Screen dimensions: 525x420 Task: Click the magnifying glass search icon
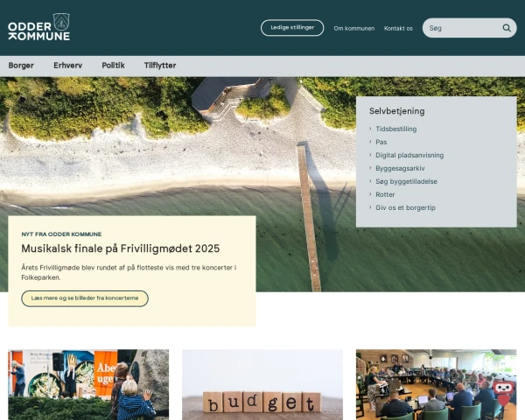[x=507, y=28]
